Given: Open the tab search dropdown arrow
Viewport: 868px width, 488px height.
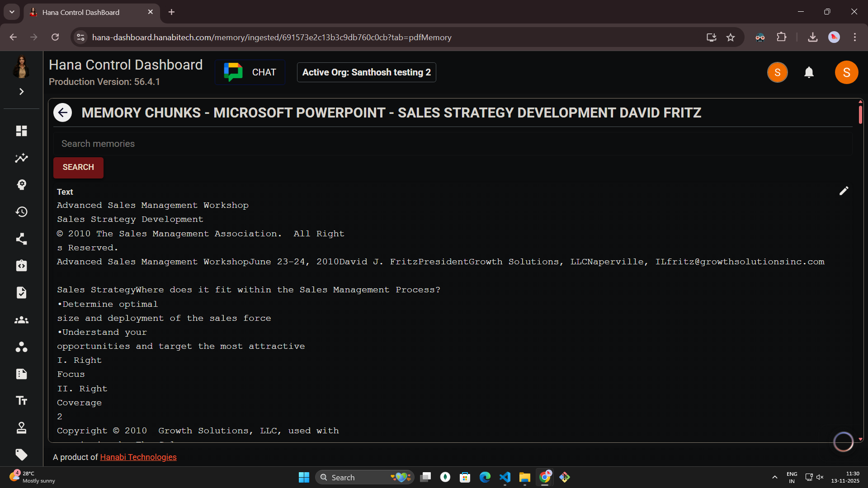Looking at the screenshot, I should (x=12, y=12).
